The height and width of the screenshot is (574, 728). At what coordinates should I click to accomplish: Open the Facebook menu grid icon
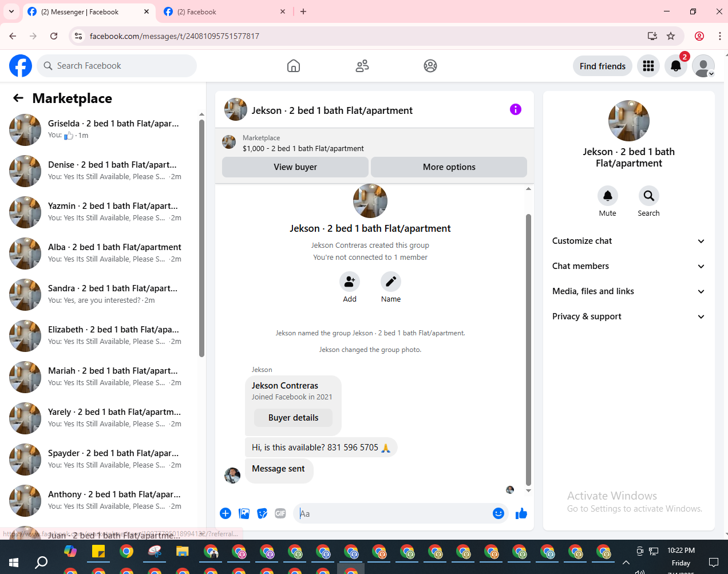[x=648, y=66]
